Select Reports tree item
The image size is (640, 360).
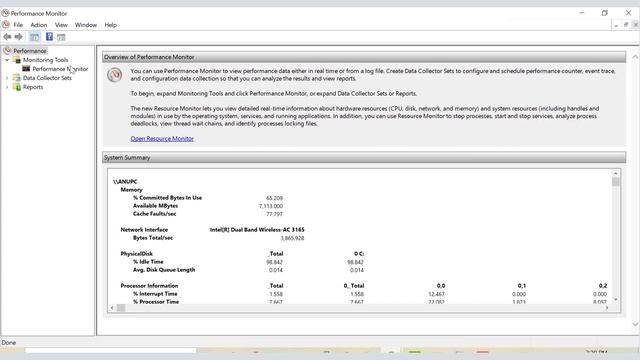33,87
